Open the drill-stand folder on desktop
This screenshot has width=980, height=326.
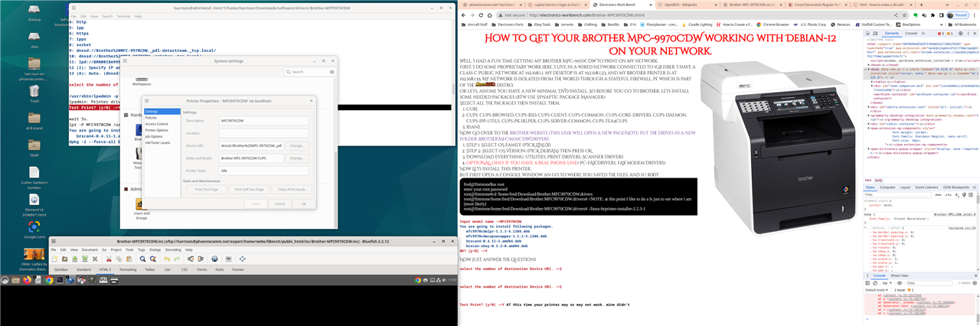coord(34,119)
